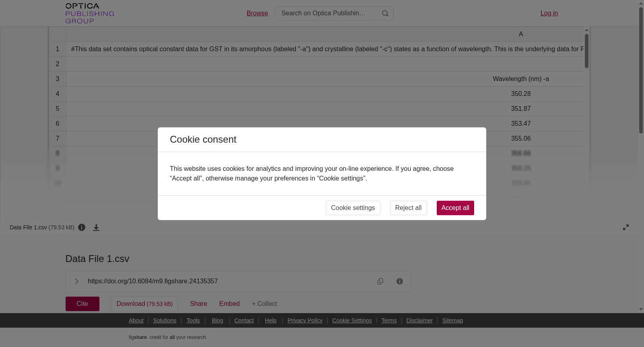
Task: Click the download arrow icon in the file bar
Action: click(96, 227)
